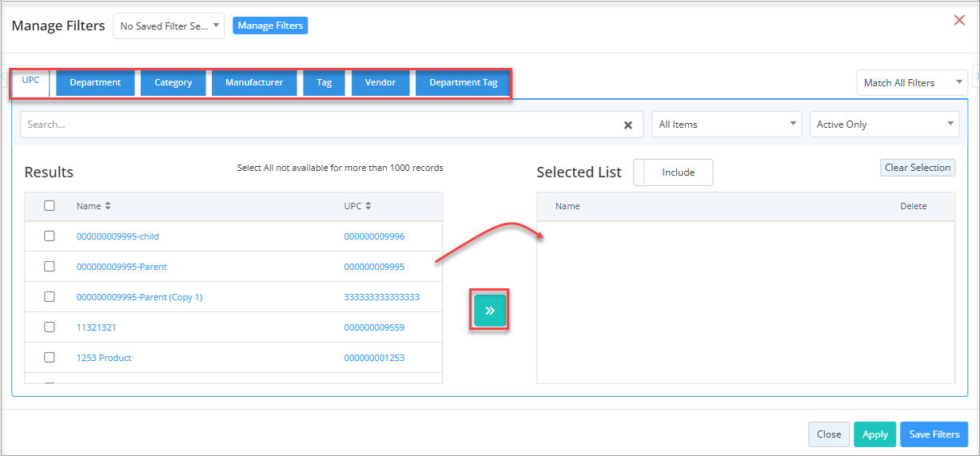This screenshot has height=456, width=980.
Task: Switch to the Department tab
Action: pos(95,82)
